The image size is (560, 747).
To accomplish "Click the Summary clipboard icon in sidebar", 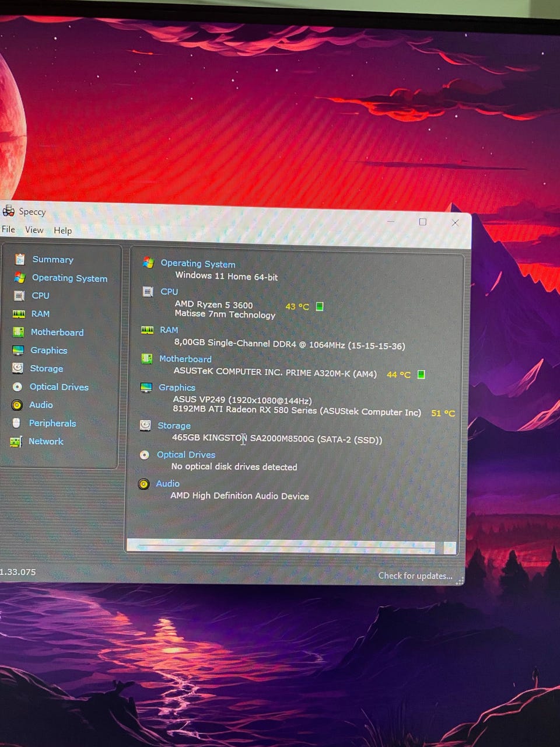I will click(20, 259).
